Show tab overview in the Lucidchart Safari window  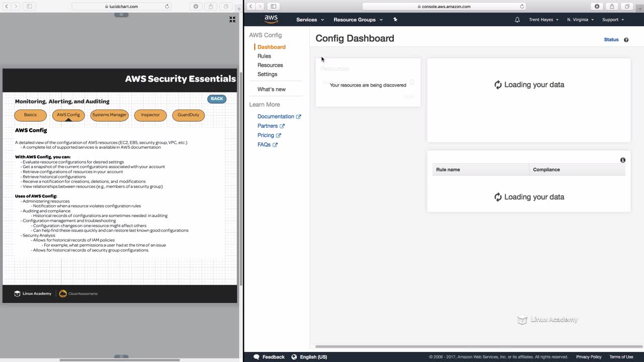pos(226,7)
